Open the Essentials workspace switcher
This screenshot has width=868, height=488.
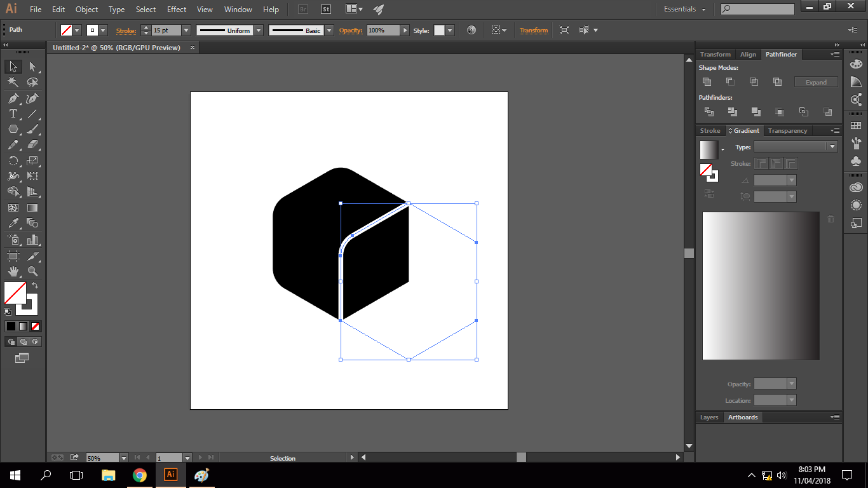[684, 9]
